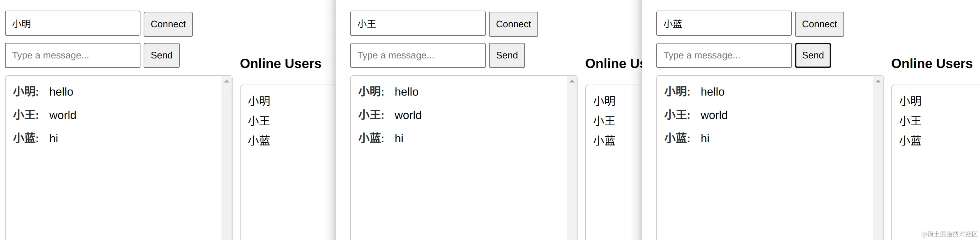980x240 pixels.
Task: Click sender name 小明: in 小明 window chat
Action: tap(26, 92)
